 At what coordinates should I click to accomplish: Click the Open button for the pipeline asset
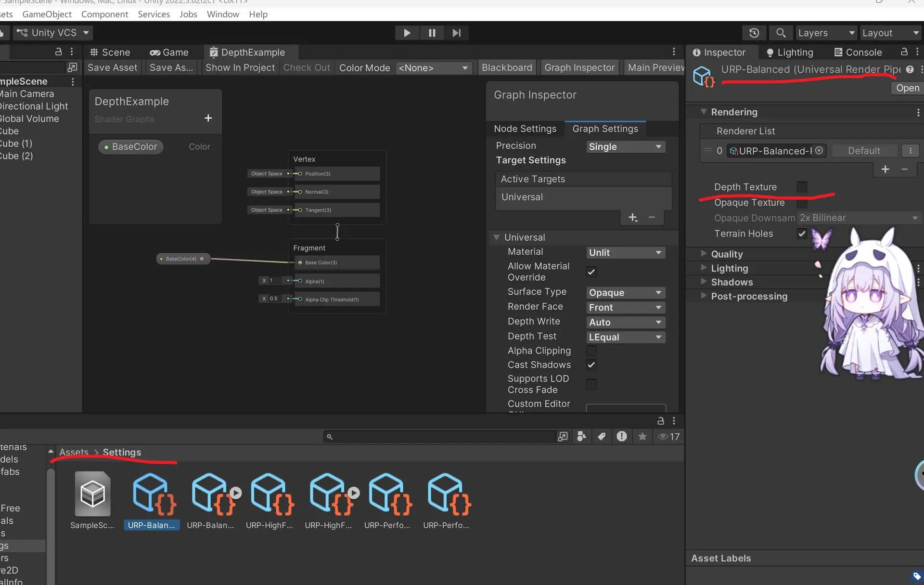tap(908, 88)
